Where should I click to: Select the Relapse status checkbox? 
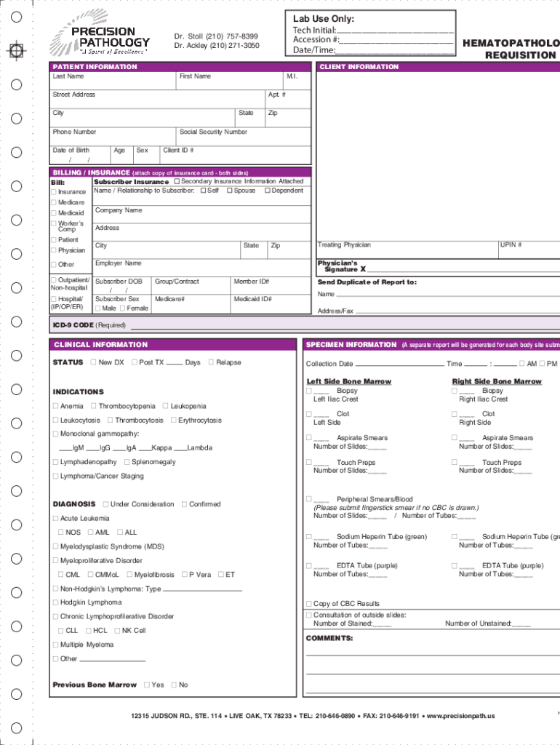point(211,362)
